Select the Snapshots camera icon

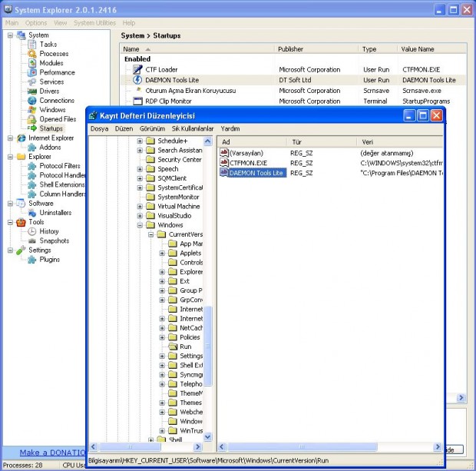tap(32, 241)
